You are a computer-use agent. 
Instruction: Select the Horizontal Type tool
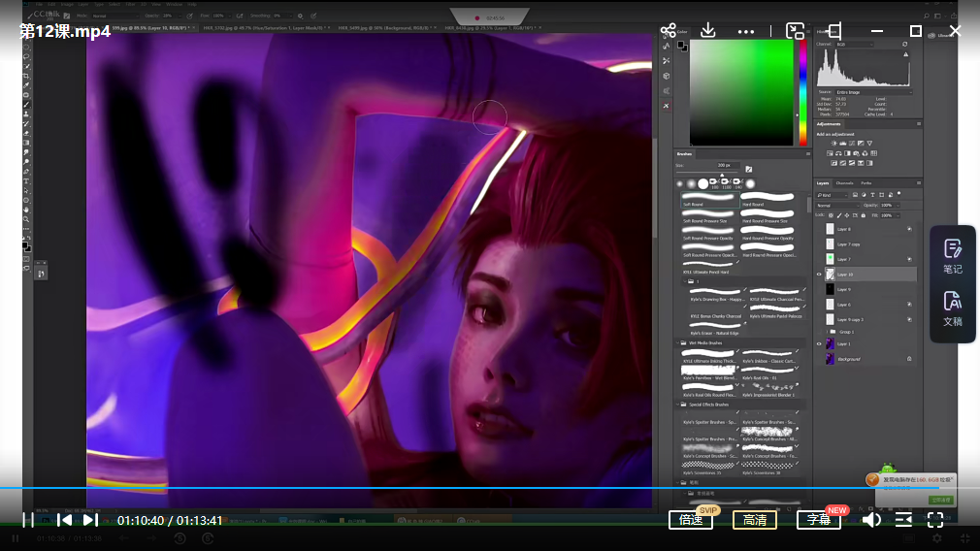(26, 181)
